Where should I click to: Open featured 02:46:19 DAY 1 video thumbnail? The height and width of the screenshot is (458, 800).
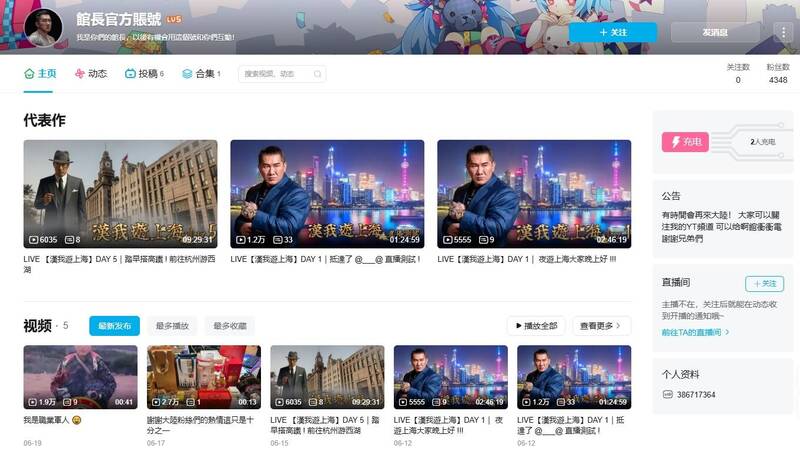coord(534,194)
